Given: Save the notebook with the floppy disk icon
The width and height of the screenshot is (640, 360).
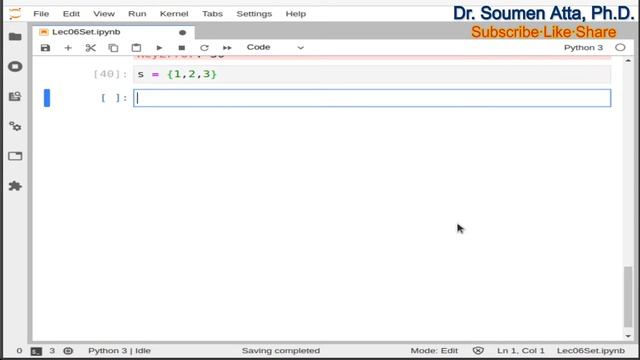Looking at the screenshot, I should [45, 48].
